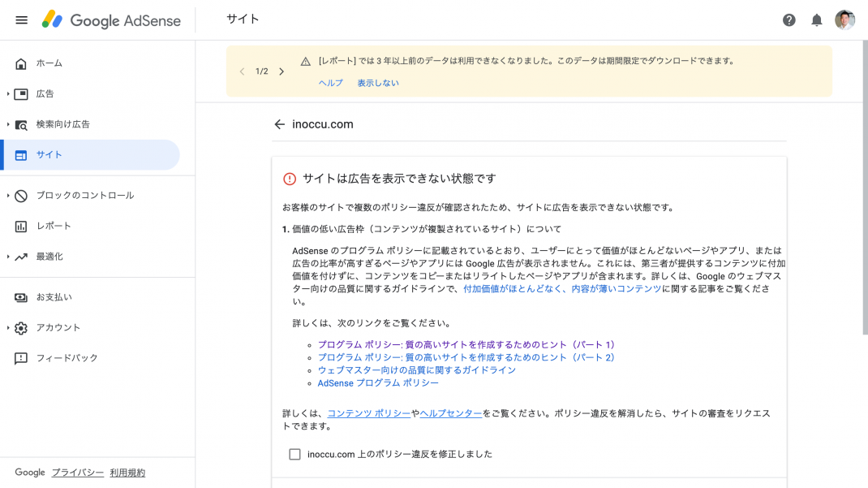868x488 pixels.
Task: Select サイト in the sidebar
Action: pyautogui.click(x=91, y=155)
